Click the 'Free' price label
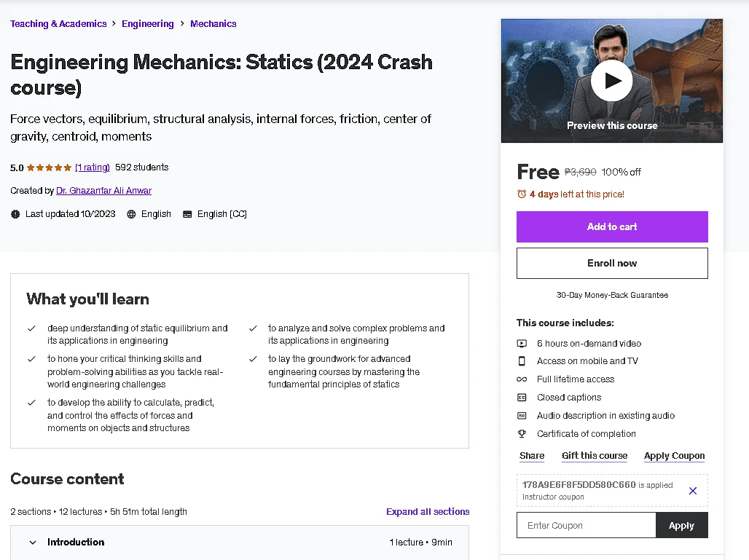The image size is (749, 560). pos(538,171)
